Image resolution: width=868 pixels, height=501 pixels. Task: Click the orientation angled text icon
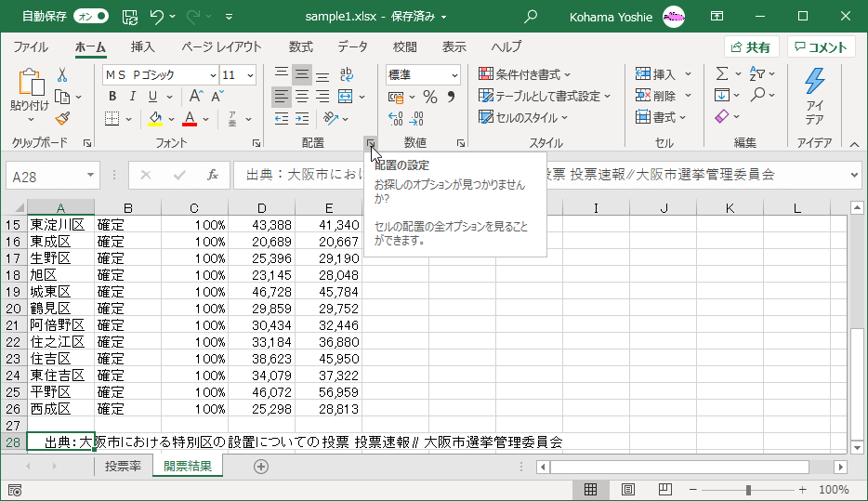[x=331, y=118]
